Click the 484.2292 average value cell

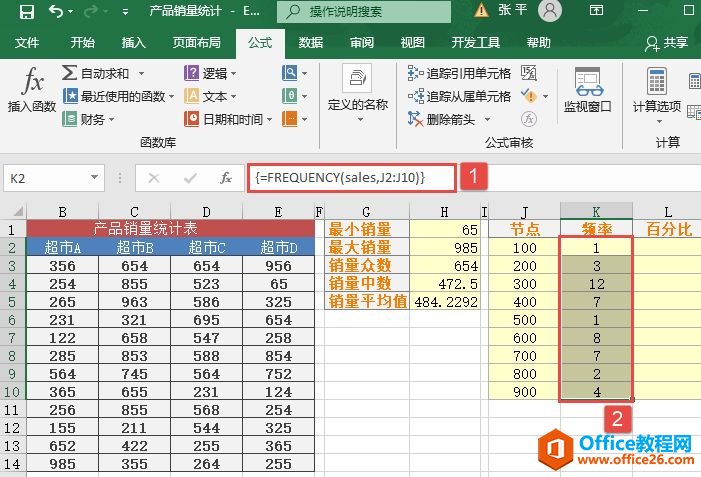[445, 302]
